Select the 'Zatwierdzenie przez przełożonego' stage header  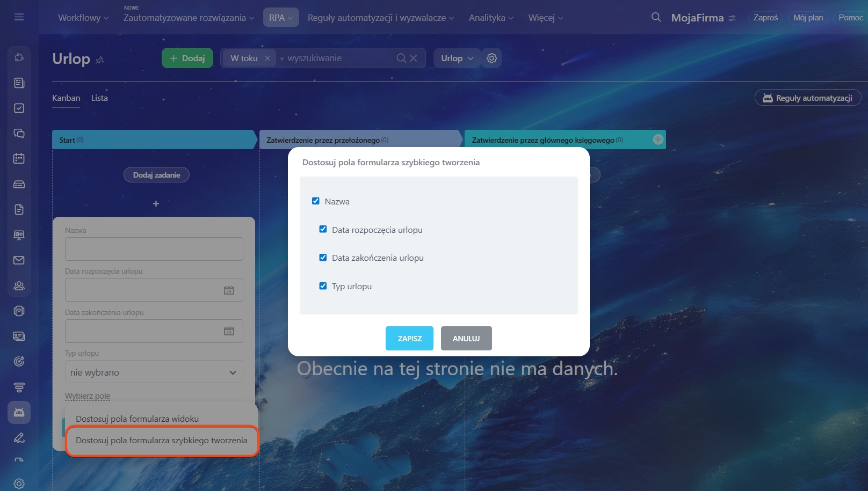pos(361,140)
